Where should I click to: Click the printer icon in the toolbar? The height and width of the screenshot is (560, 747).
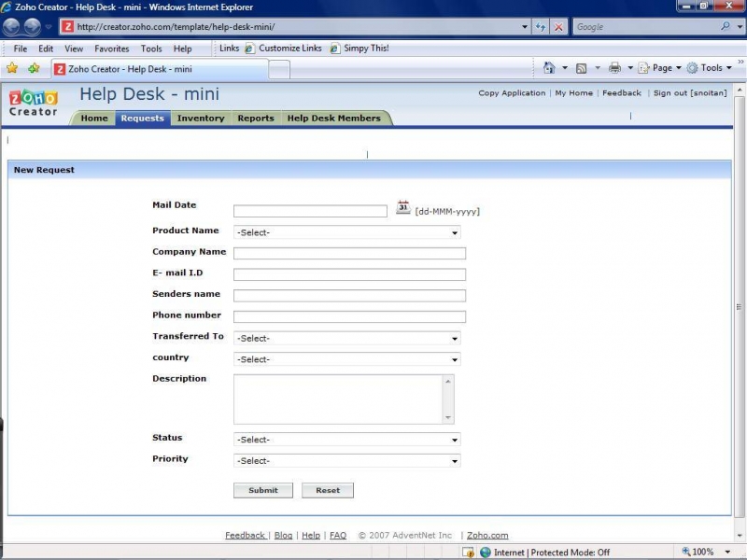[x=613, y=67]
